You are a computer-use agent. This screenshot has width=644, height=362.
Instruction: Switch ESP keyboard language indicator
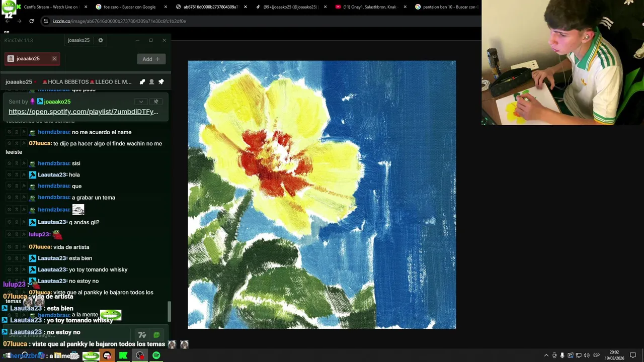click(597, 355)
